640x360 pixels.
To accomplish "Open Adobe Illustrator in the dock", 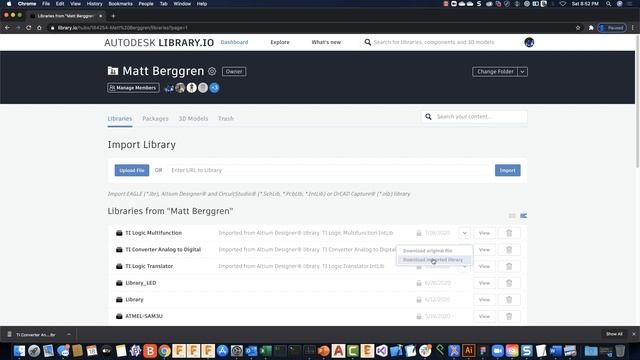I will (469, 351).
